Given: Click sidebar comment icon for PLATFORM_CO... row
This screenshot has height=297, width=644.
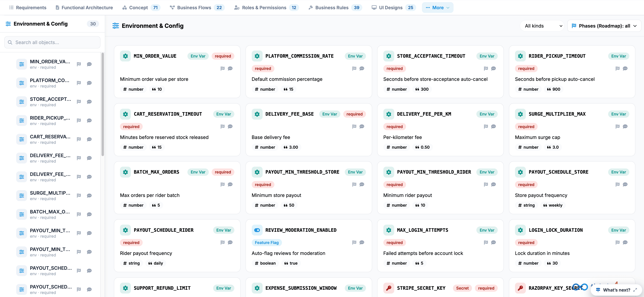Looking at the screenshot, I should [x=89, y=83].
